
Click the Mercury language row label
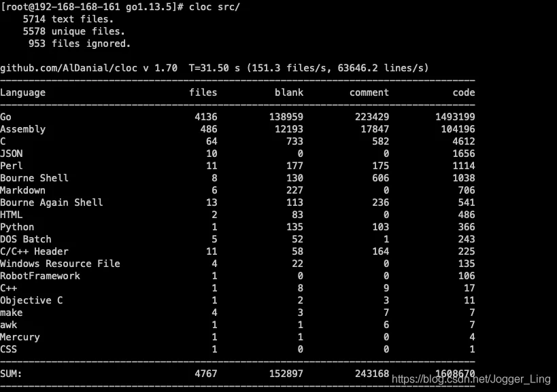click(x=20, y=337)
